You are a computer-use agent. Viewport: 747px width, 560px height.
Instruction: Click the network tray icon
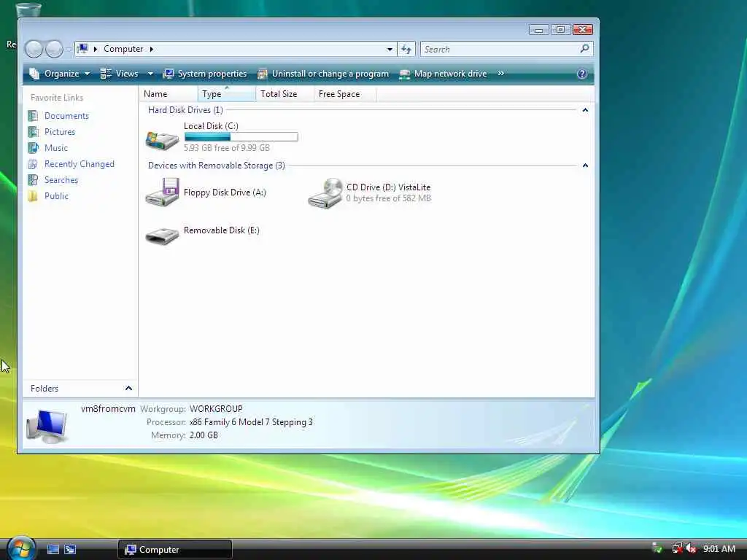point(677,548)
